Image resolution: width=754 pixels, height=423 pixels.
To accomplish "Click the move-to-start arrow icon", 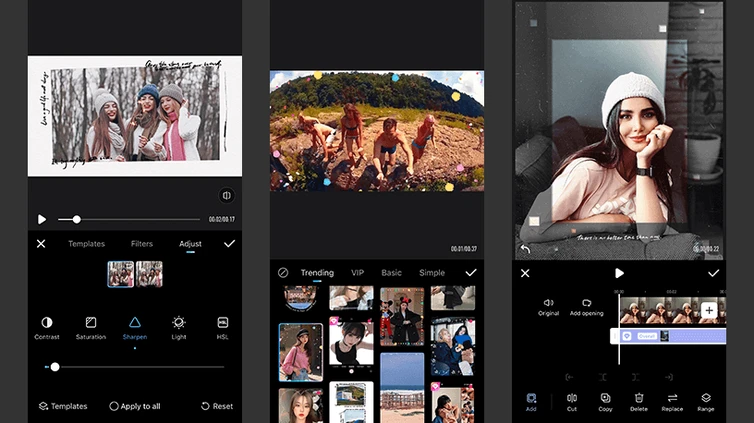I will 569,377.
